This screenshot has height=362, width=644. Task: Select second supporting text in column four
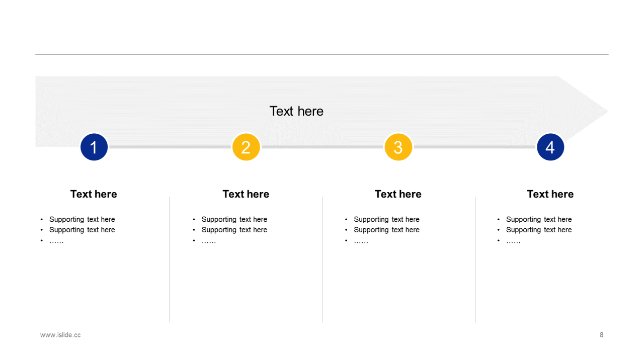539,230
